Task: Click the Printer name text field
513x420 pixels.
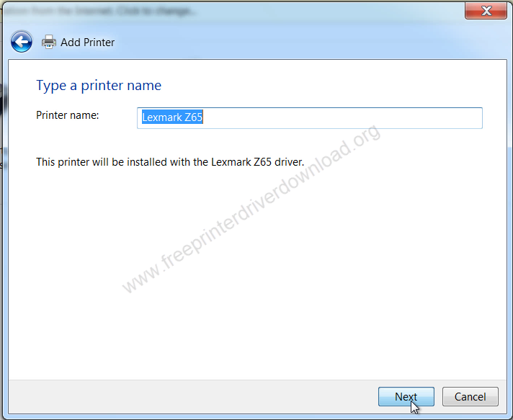Action: (310, 117)
